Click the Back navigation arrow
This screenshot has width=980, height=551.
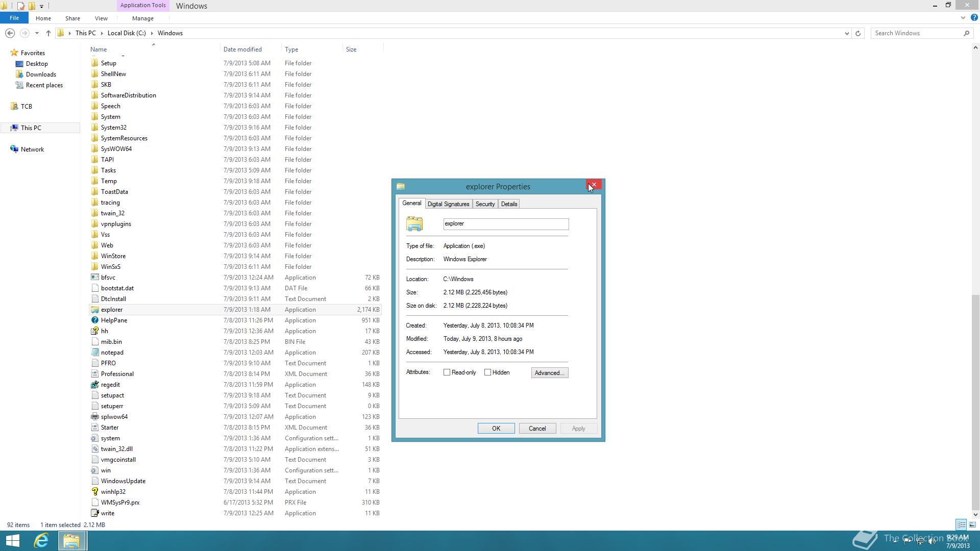coord(10,33)
